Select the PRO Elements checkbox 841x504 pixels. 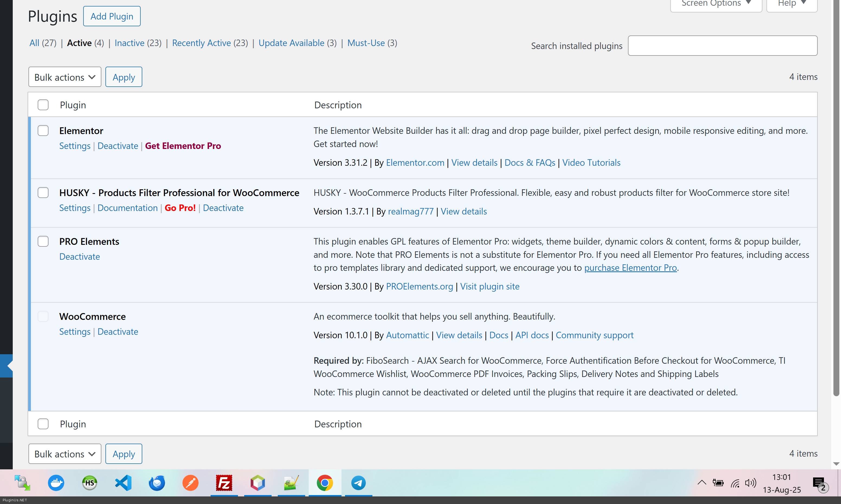tap(43, 242)
